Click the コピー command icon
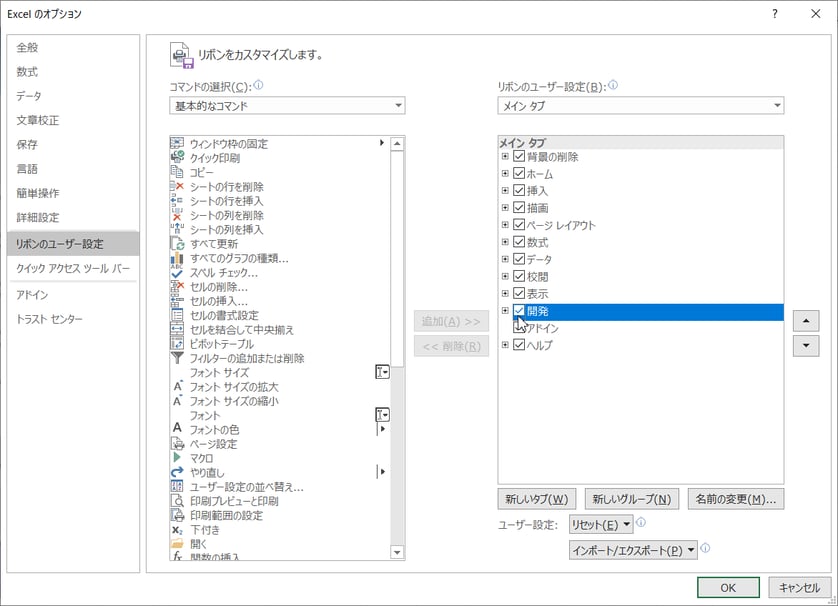 pos(177,172)
